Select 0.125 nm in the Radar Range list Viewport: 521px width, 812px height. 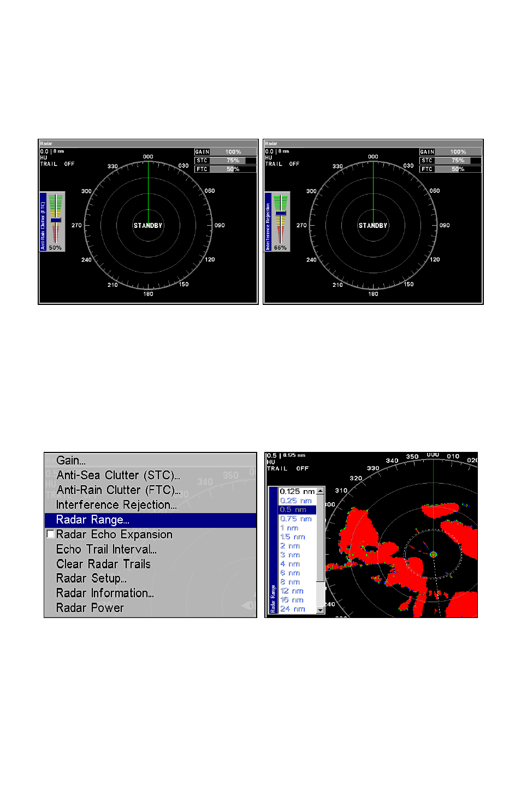[298, 491]
